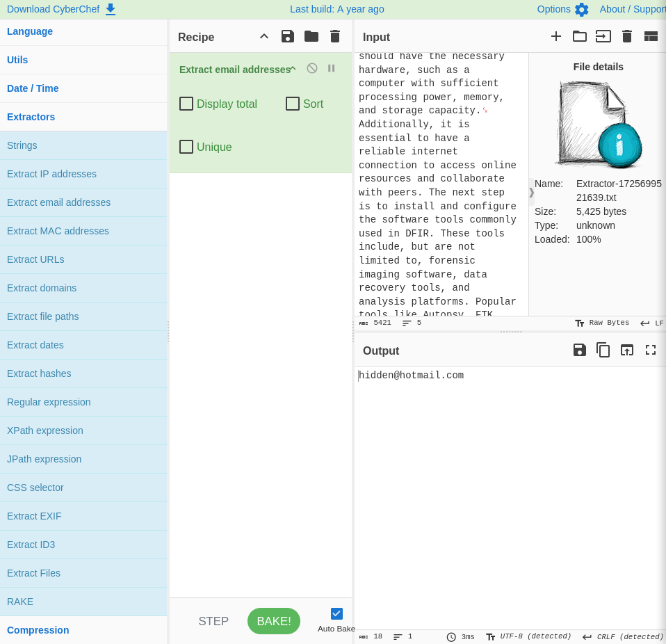Expand the Language category

[83, 31]
